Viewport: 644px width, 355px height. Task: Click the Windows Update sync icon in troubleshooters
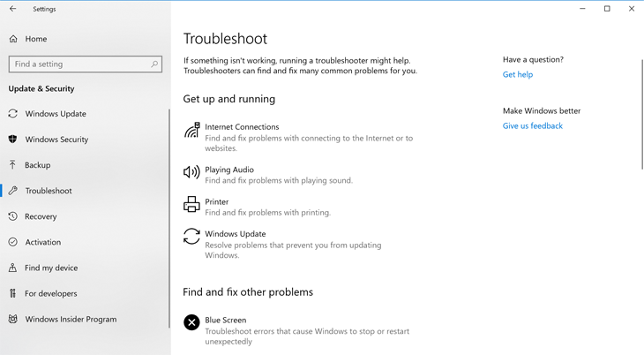pos(191,237)
